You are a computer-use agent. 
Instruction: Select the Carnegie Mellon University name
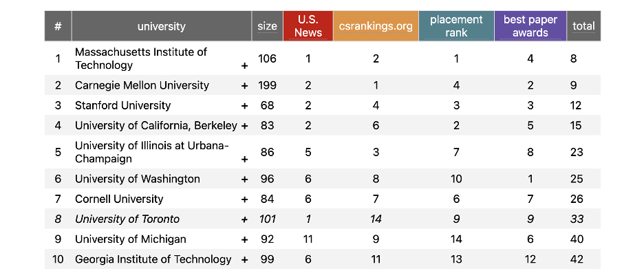142,85
